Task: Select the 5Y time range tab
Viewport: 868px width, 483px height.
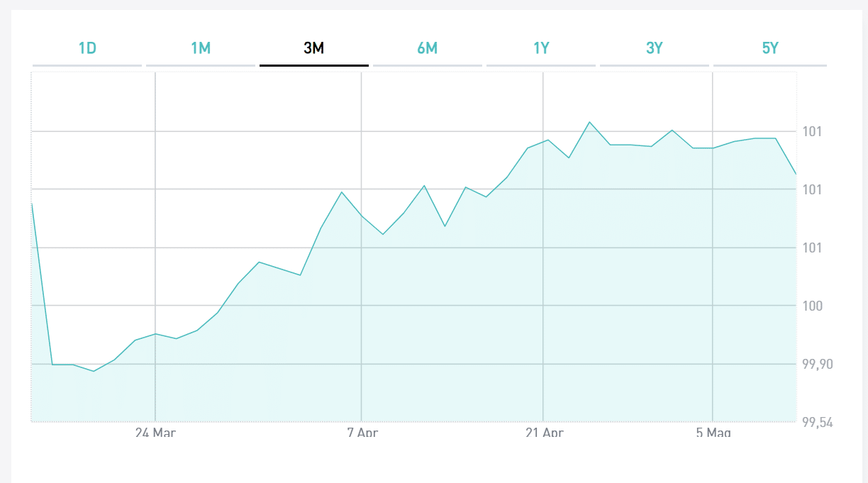Action: click(770, 49)
